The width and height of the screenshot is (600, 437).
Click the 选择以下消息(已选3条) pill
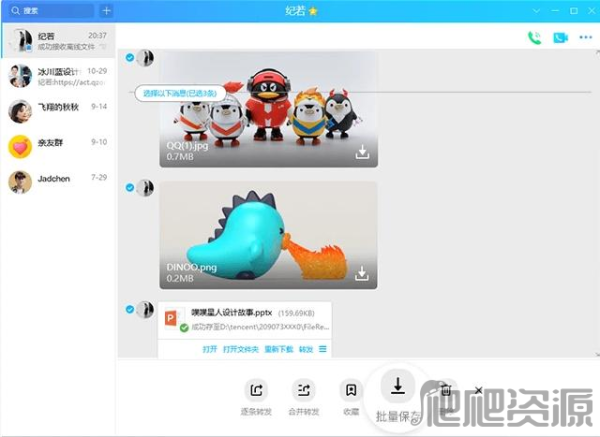180,93
